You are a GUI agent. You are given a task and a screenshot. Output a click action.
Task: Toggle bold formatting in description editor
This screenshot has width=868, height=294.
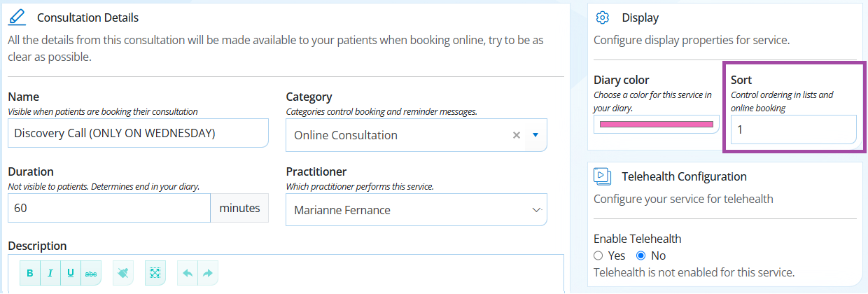pos(30,273)
